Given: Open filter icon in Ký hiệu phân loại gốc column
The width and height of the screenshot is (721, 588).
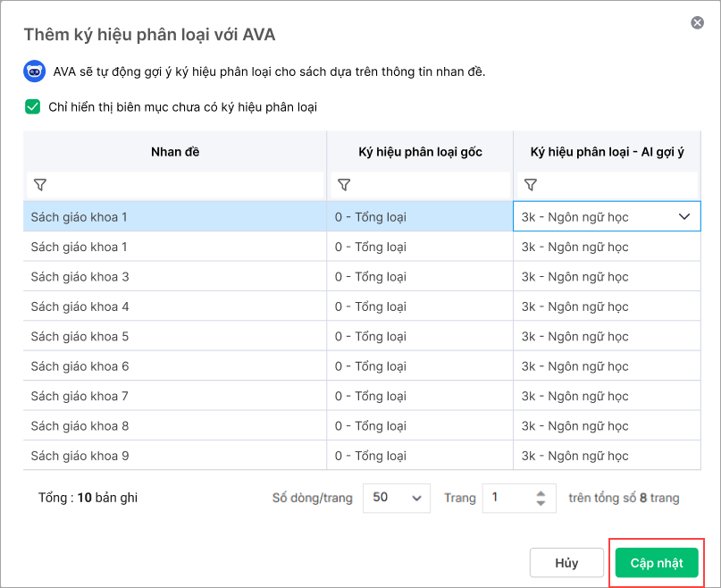Looking at the screenshot, I should point(344,185).
